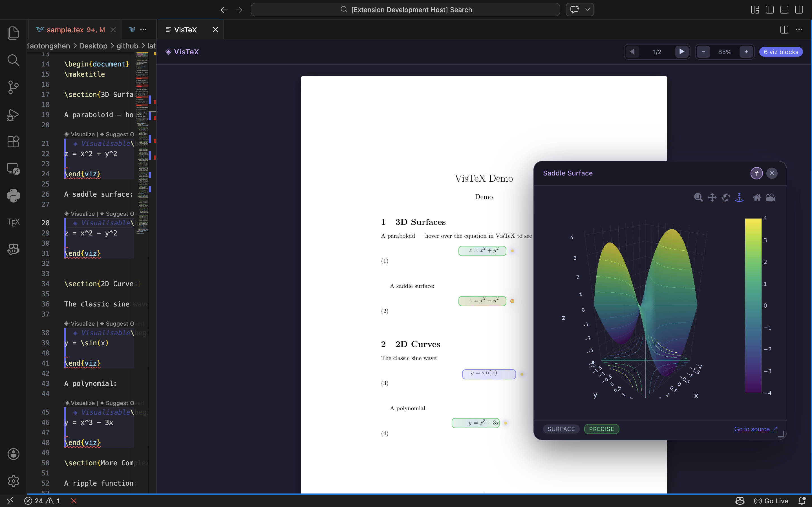Select the Orbital rotation tool
Screen dimensions: 812x507
coord(726,197)
